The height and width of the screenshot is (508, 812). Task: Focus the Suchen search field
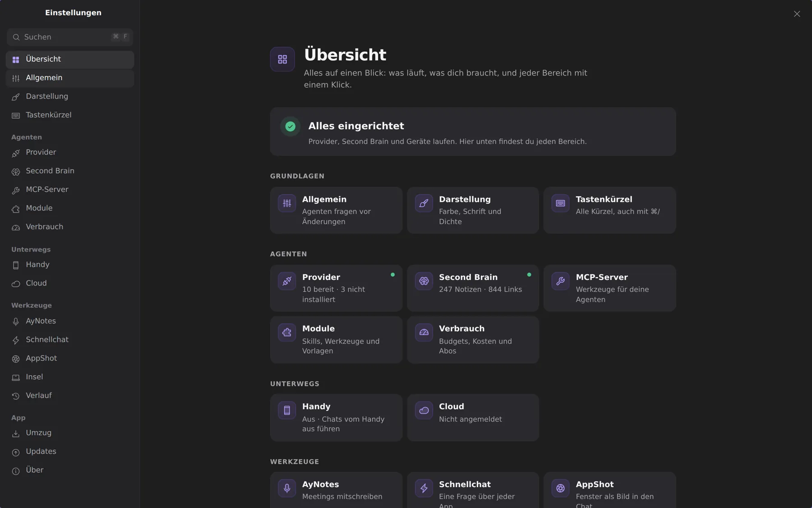click(70, 37)
